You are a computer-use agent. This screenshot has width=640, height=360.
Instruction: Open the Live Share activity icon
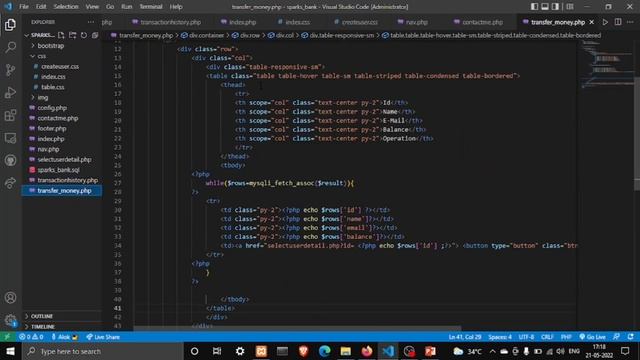pyautogui.click(x=10, y=183)
